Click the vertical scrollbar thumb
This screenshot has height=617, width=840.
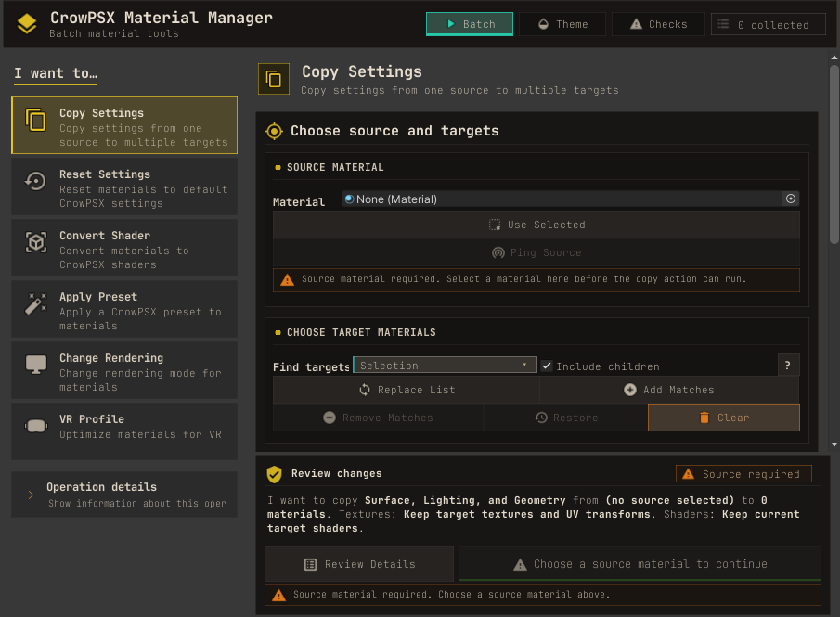tap(834, 154)
